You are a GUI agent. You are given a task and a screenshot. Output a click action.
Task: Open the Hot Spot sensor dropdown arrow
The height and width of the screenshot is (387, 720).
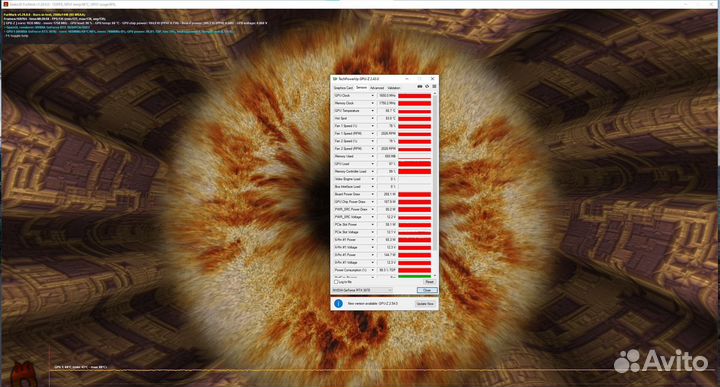coord(372,118)
